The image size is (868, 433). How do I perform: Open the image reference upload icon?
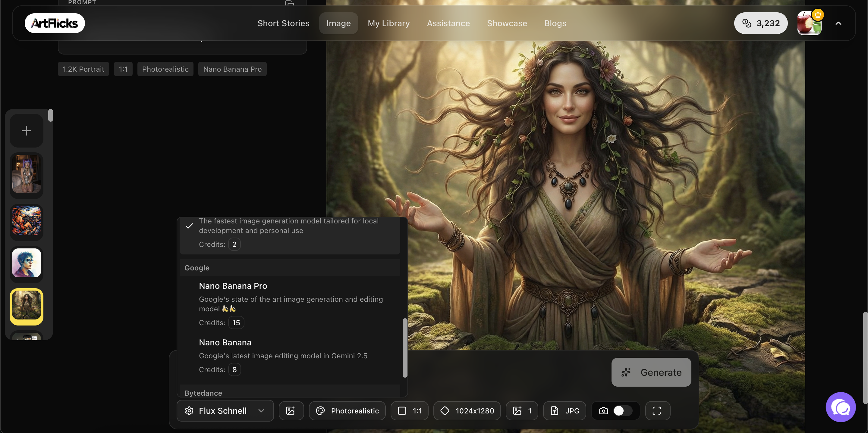291,410
